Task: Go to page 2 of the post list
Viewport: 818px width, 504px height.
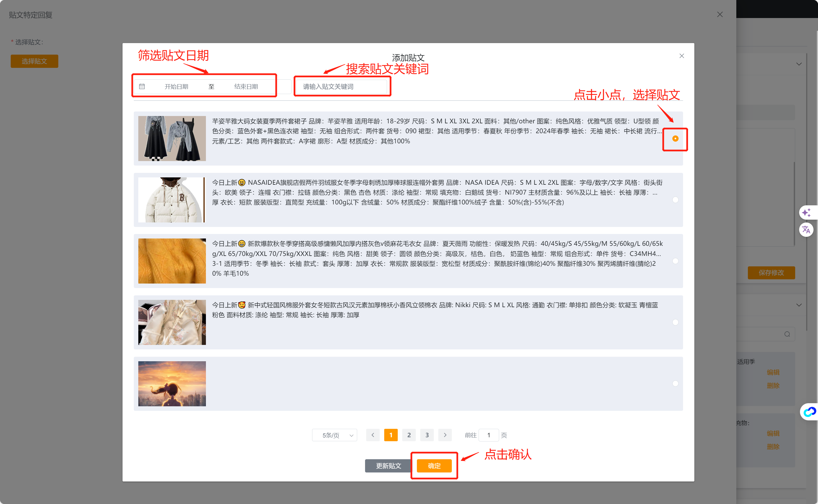Action: tap(409, 435)
